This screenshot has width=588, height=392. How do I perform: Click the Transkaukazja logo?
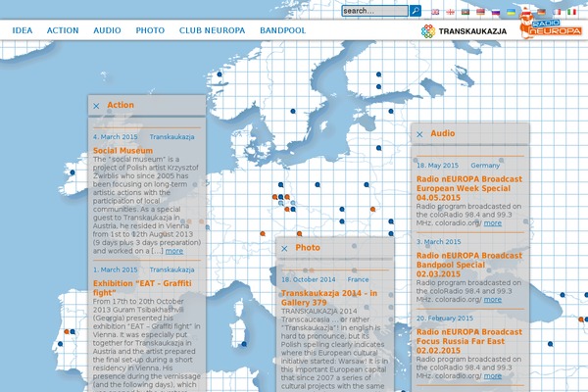464,31
